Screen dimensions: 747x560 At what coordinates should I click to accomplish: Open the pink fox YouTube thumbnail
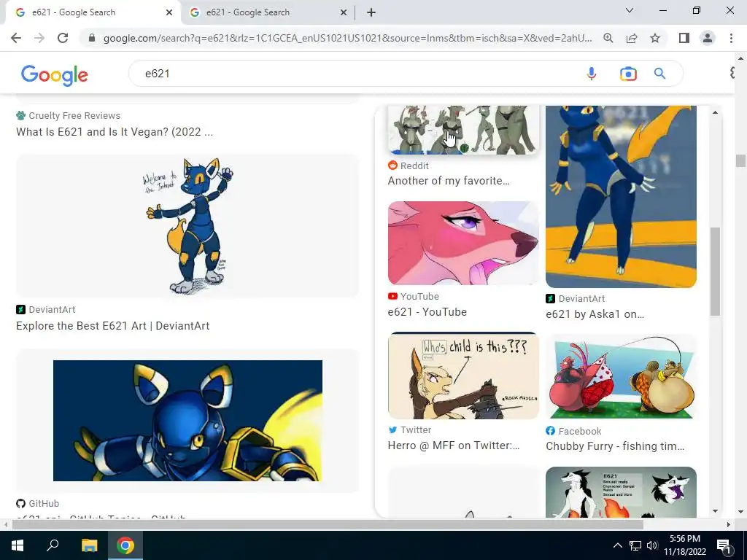(x=463, y=243)
